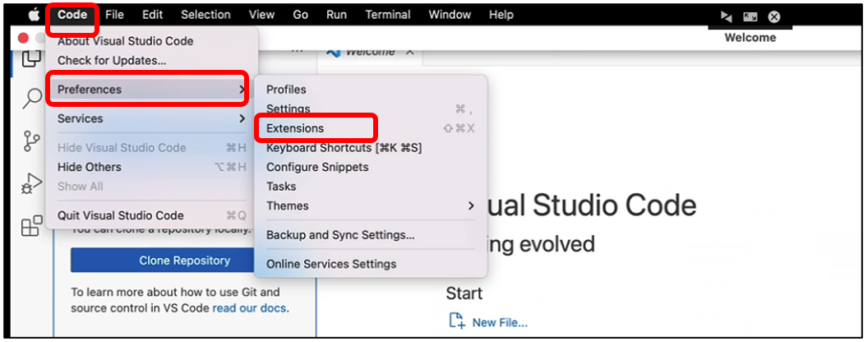This screenshot has width=868, height=342.
Task: Open the Window menu
Action: click(x=450, y=15)
